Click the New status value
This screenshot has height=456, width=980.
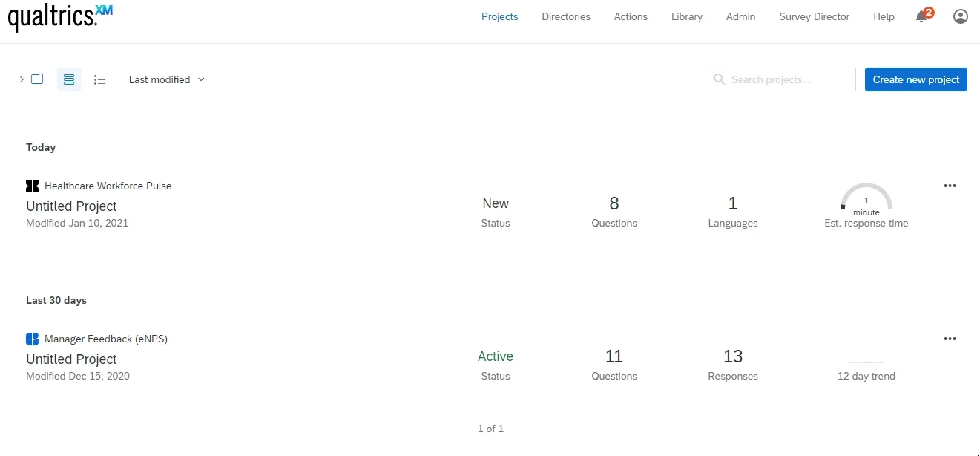tap(496, 203)
